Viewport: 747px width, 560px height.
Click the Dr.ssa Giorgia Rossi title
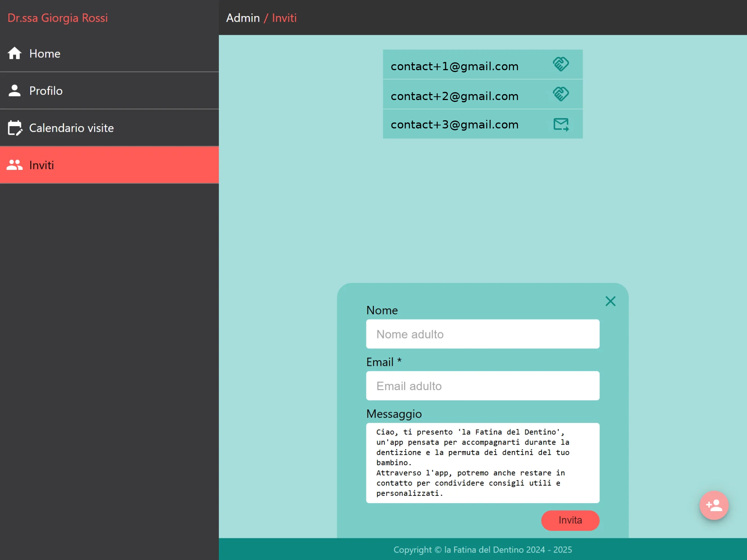[58, 18]
